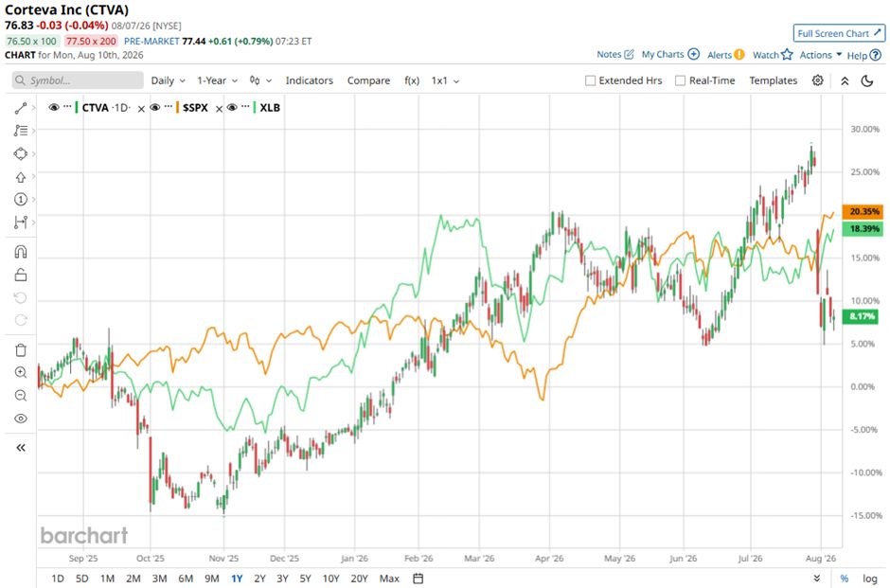Enable the Extended Hrs checkbox

coord(590,80)
